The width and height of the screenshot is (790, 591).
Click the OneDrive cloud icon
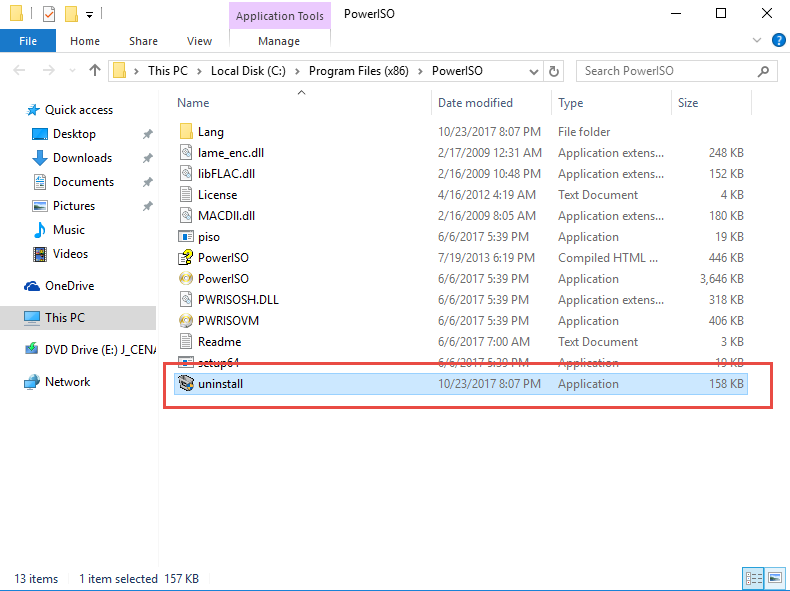coord(32,286)
